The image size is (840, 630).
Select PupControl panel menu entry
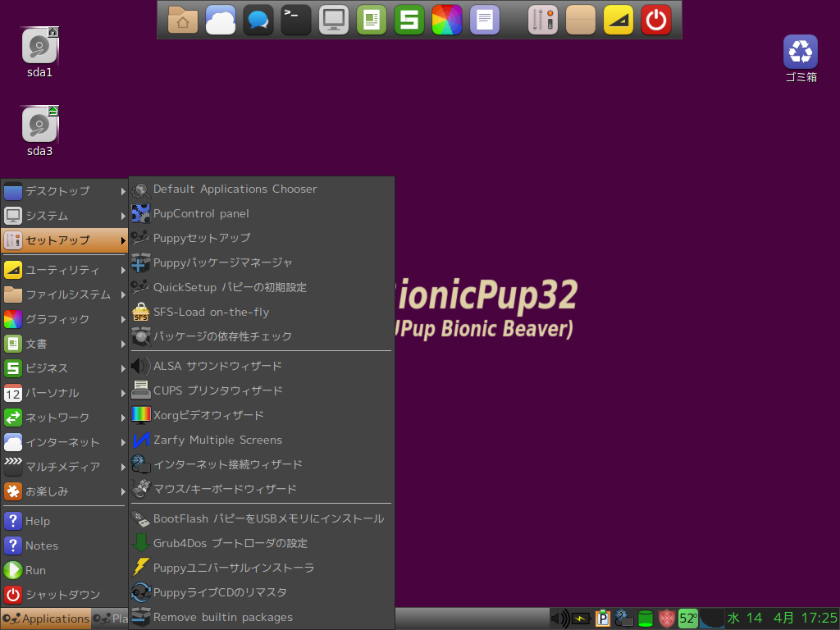click(x=201, y=213)
